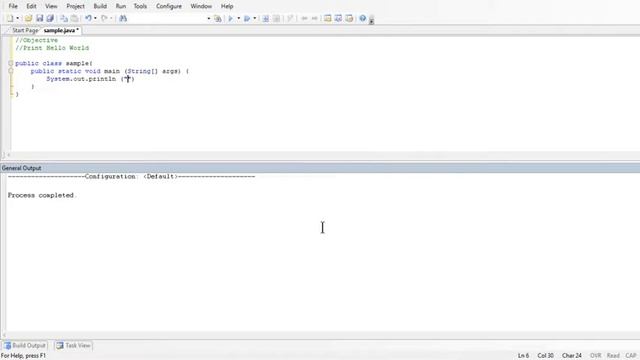The height and width of the screenshot is (360, 640).
Task: Open the File menu
Action: point(13,6)
